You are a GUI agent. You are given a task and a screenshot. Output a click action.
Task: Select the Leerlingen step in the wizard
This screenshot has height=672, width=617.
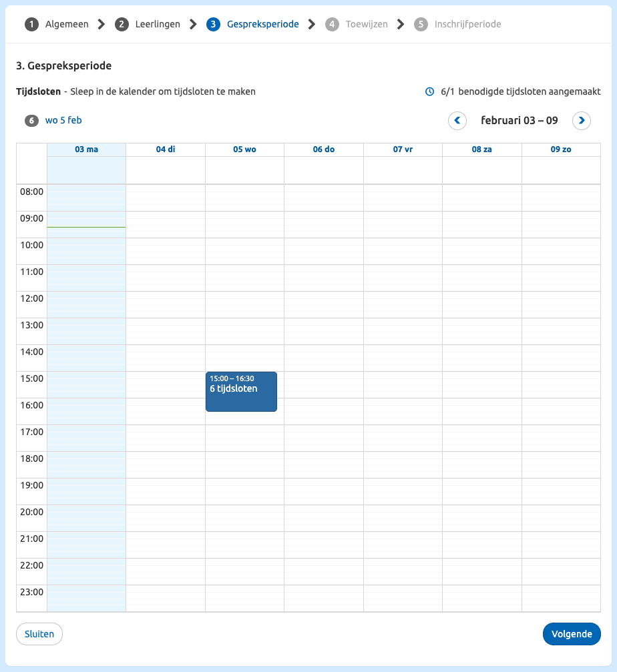point(157,23)
